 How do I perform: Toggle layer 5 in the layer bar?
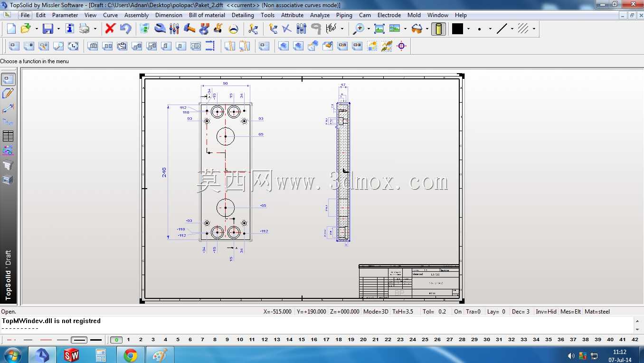click(x=178, y=340)
